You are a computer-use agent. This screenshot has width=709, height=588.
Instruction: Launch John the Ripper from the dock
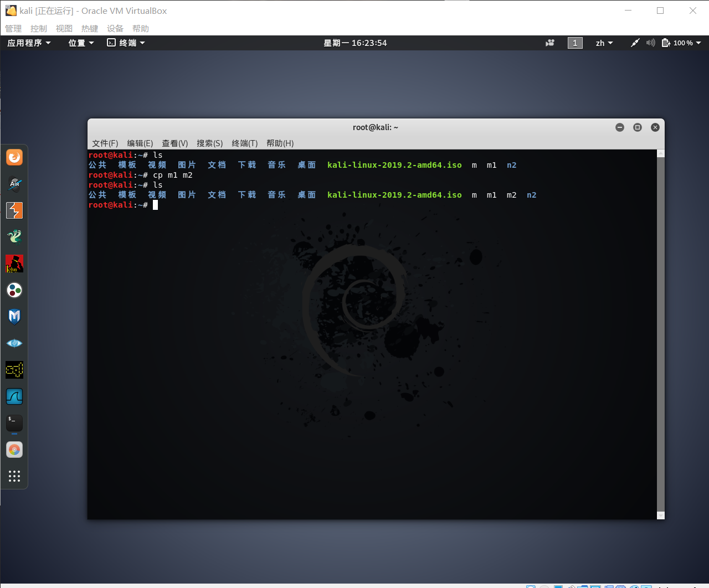[x=14, y=263]
